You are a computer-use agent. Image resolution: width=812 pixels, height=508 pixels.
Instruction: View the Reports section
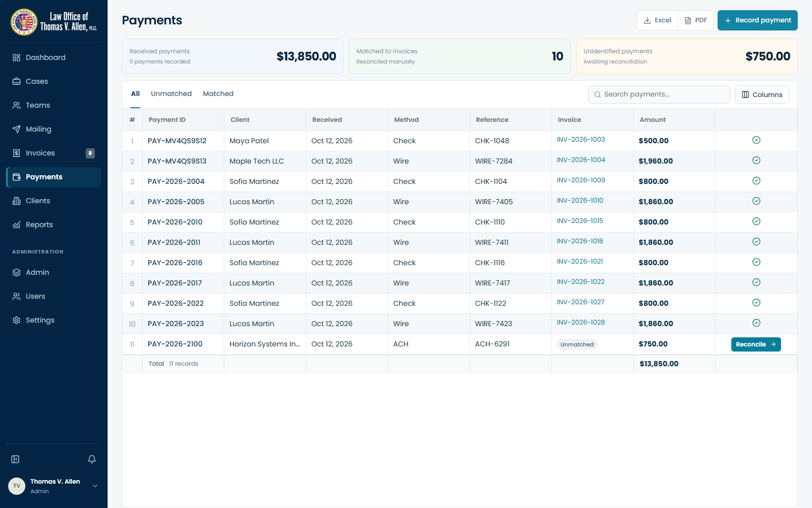[53, 225]
